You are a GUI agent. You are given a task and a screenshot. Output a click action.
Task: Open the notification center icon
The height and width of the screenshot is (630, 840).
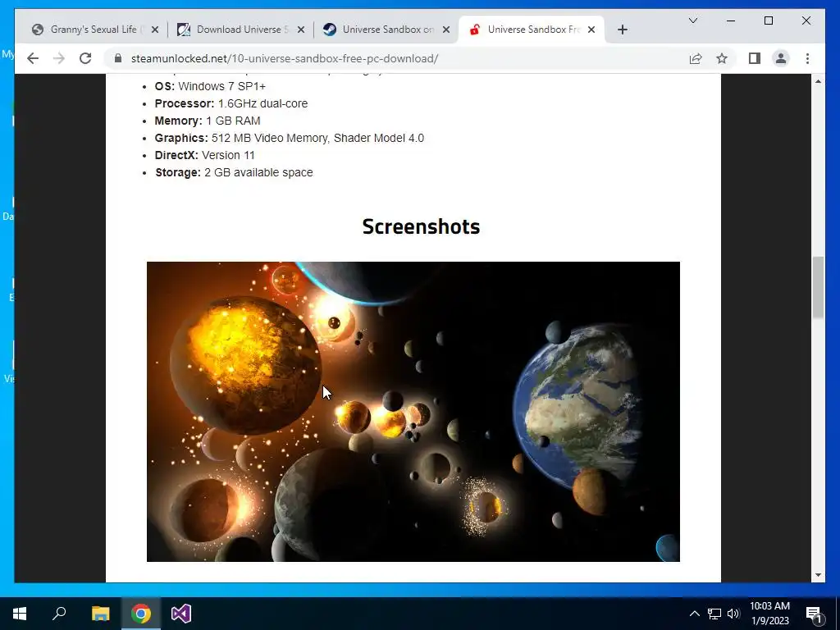815,614
